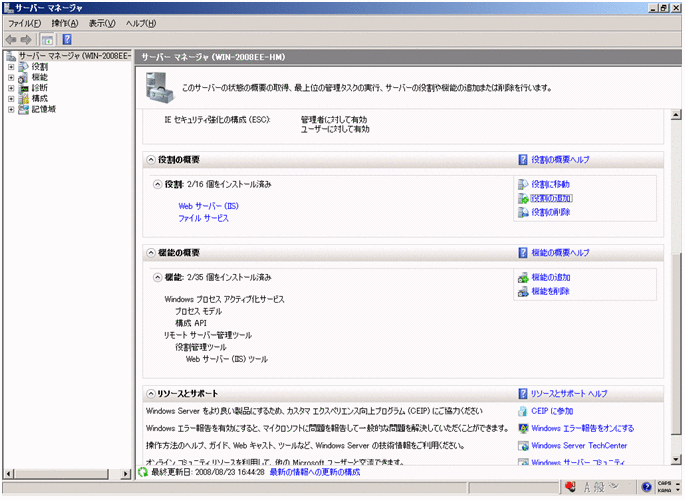This screenshot has height=500, width=685.
Task: Click the Back arrow toolbar icon
Action: click(11, 40)
